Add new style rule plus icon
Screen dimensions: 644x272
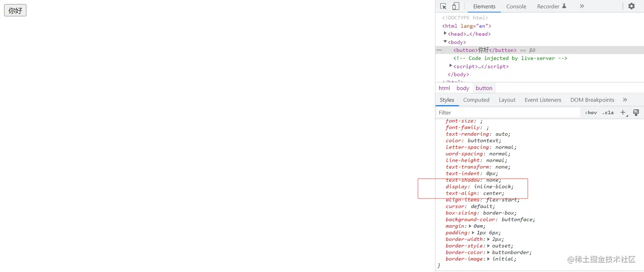pos(624,113)
